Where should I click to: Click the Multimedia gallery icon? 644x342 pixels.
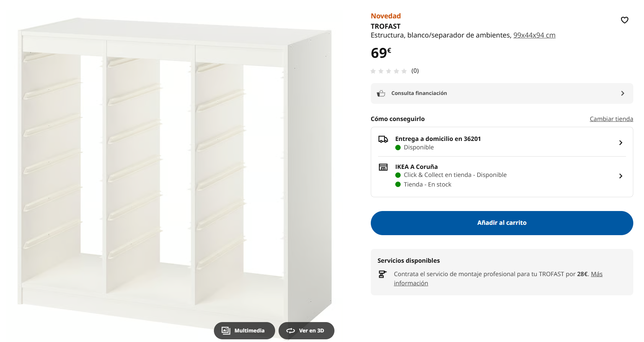coord(226,331)
